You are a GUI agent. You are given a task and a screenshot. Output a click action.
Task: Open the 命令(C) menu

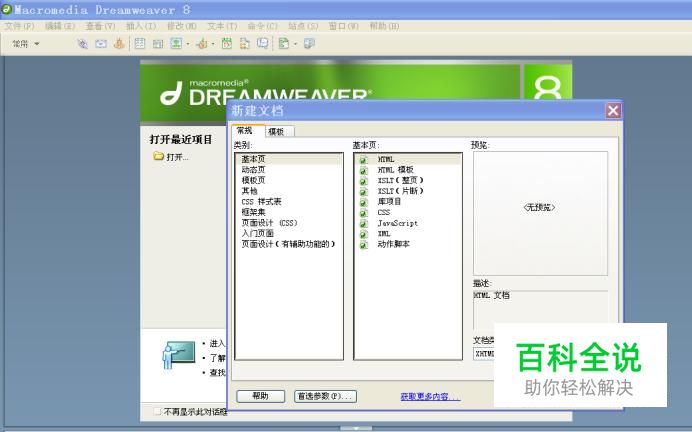[x=263, y=26]
